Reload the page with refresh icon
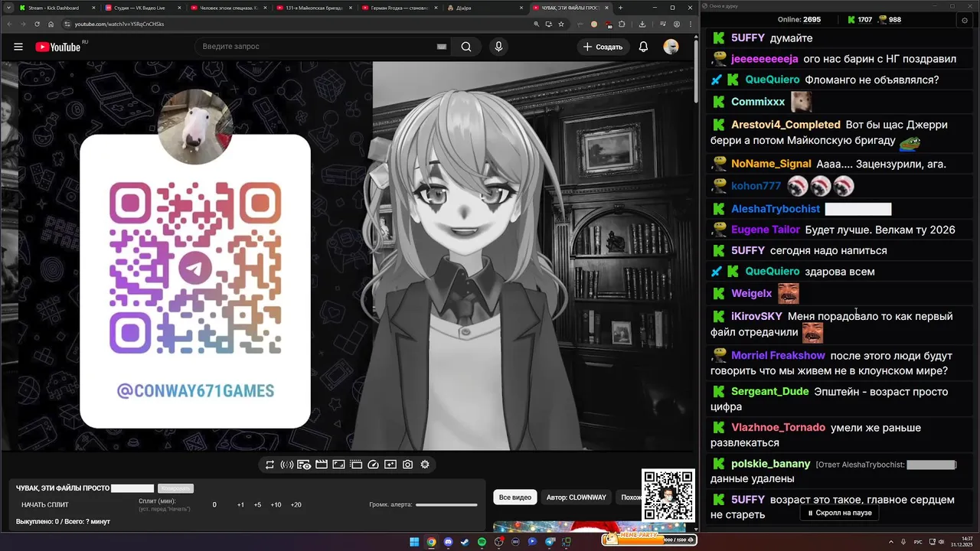Viewport: 980px width, 551px height. coord(37,24)
